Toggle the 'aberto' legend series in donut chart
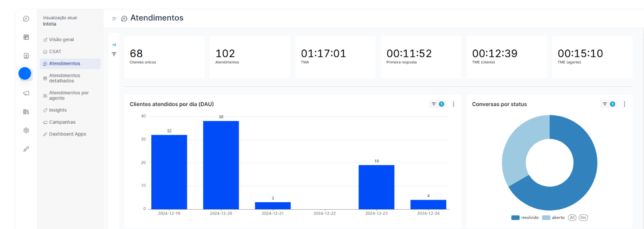Image resolution: width=644 pixels, height=229 pixels. [553, 218]
